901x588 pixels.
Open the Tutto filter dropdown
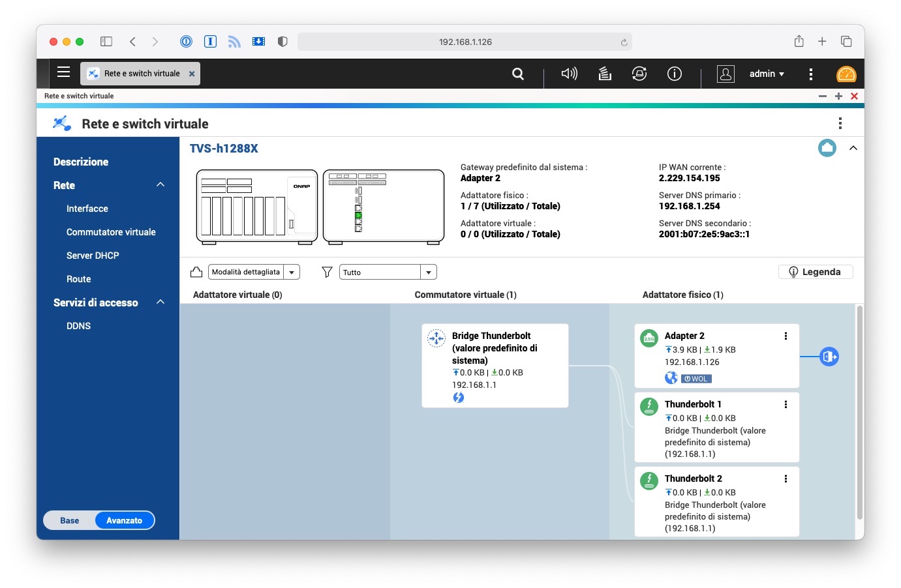[388, 272]
